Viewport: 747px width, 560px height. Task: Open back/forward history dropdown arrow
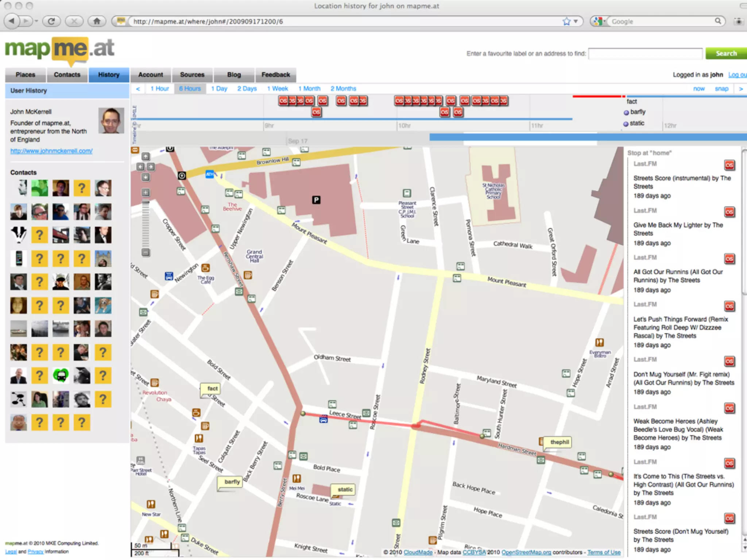[x=36, y=21]
